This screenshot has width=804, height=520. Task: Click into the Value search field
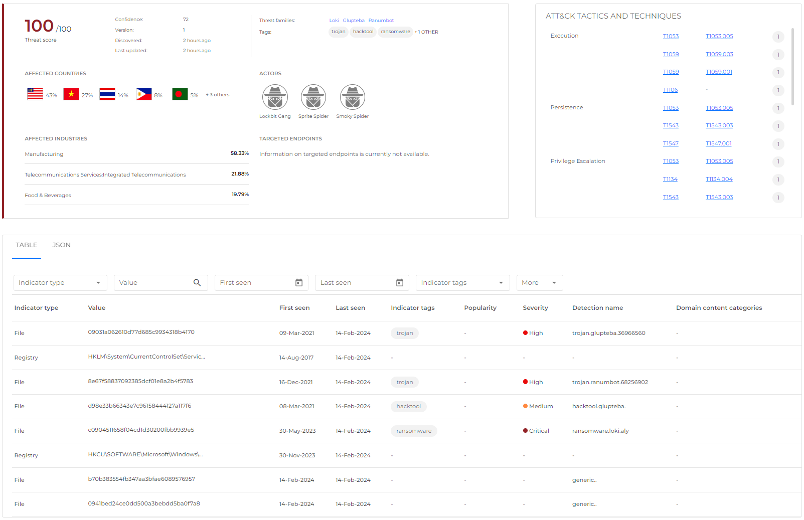[x=152, y=283]
